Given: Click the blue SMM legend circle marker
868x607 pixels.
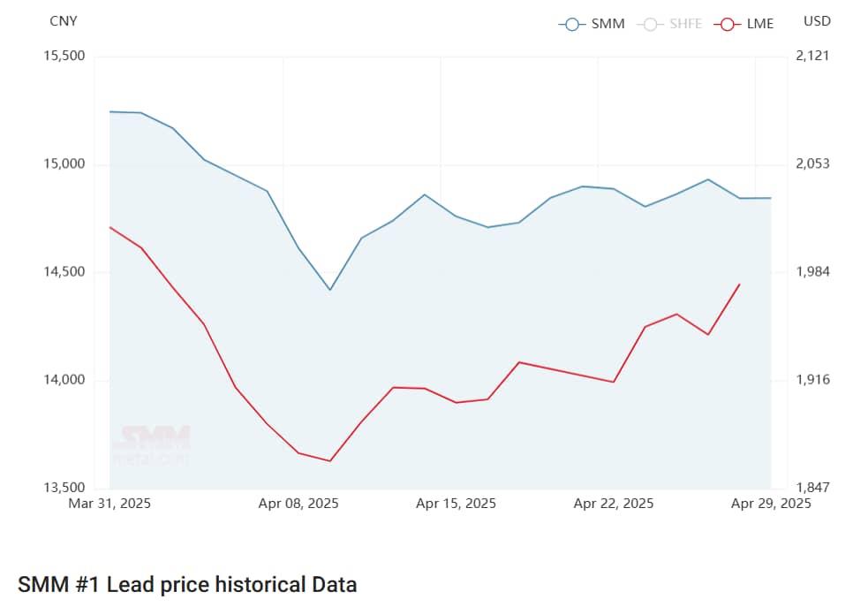Looking at the screenshot, I should (x=571, y=24).
